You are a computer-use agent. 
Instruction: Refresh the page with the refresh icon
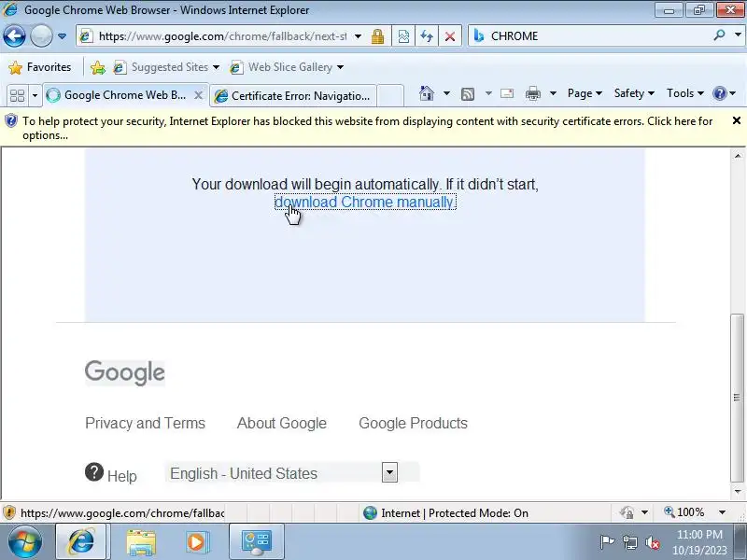click(427, 36)
